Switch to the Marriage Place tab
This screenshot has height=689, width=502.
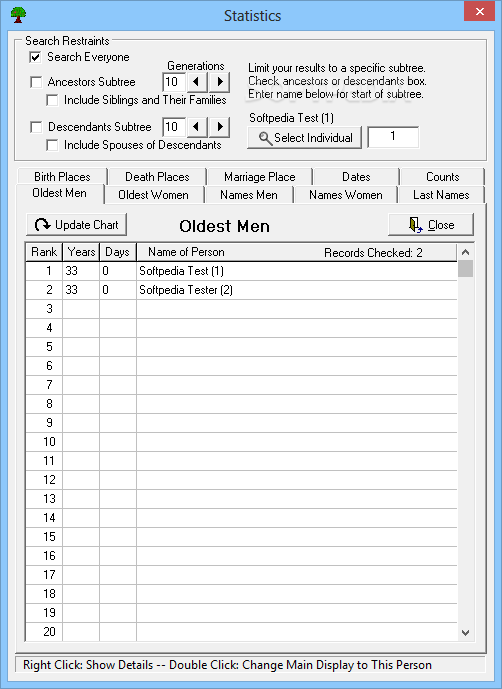click(x=259, y=177)
